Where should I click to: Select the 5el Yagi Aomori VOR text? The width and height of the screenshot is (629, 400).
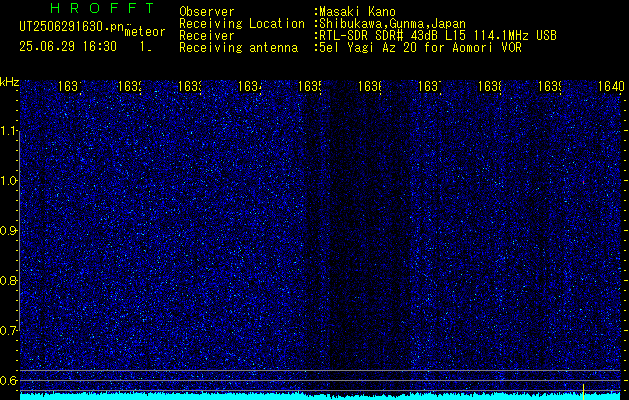coord(420,48)
